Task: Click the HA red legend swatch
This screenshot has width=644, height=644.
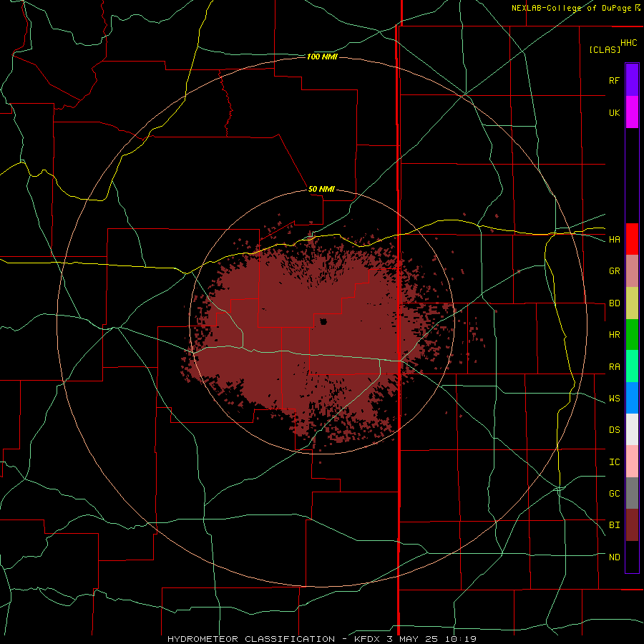Action: [x=632, y=239]
